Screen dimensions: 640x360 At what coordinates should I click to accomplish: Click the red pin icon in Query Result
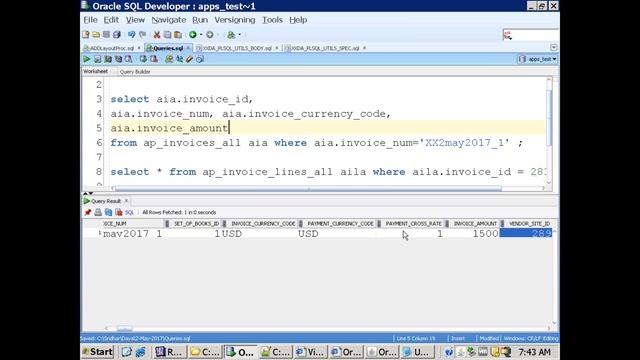click(x=88, y=212)
